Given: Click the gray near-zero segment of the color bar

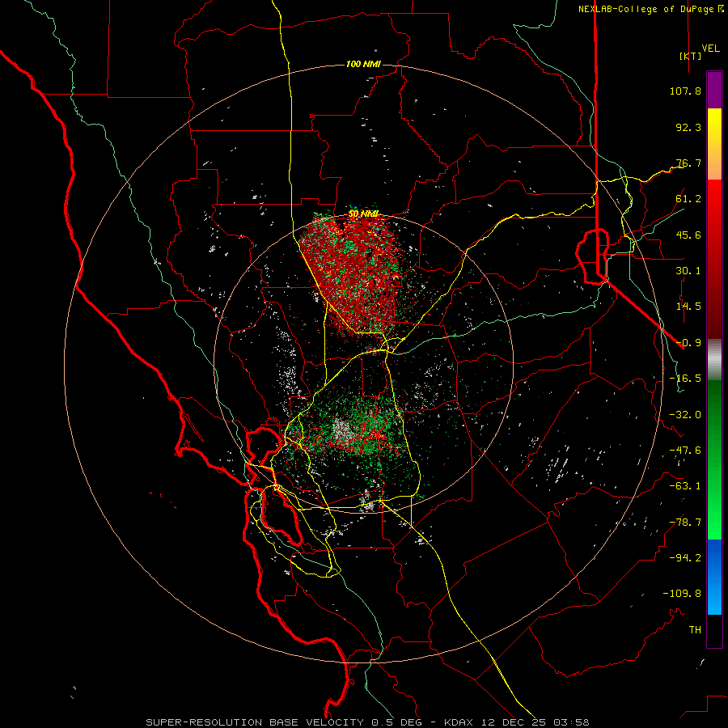Looking at the screenshot, I should click(x=714, y=360).
